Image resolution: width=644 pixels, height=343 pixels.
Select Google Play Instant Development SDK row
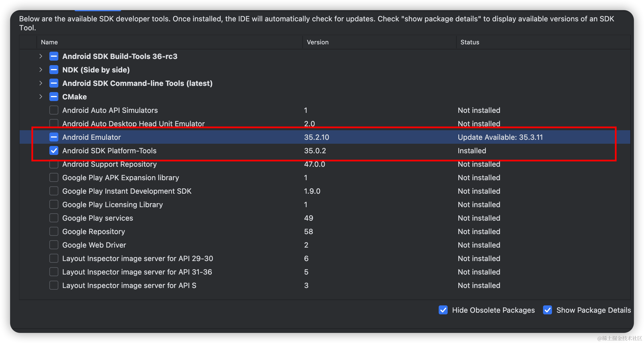[x=127, y=191]
